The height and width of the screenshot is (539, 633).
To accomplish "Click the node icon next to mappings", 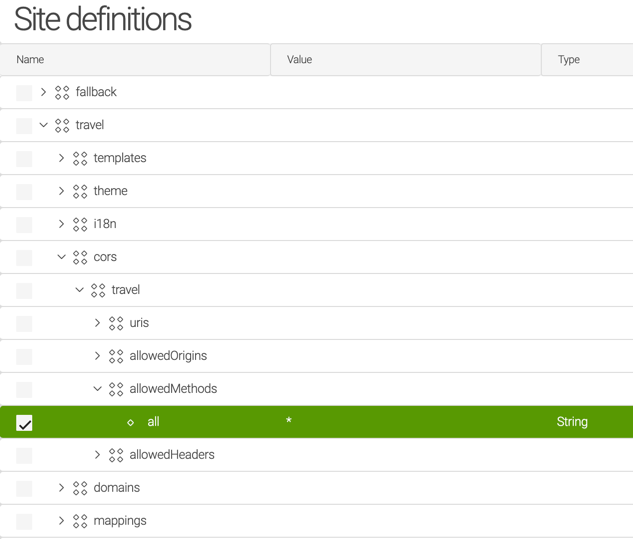I will tap(80, 521).
